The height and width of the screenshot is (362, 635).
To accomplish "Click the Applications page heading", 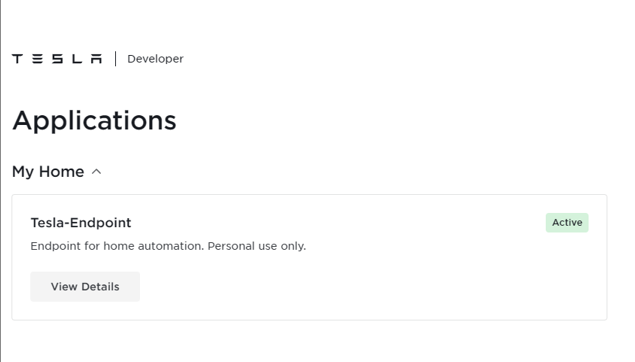I will pyautogui.click(x=94, y=121).
